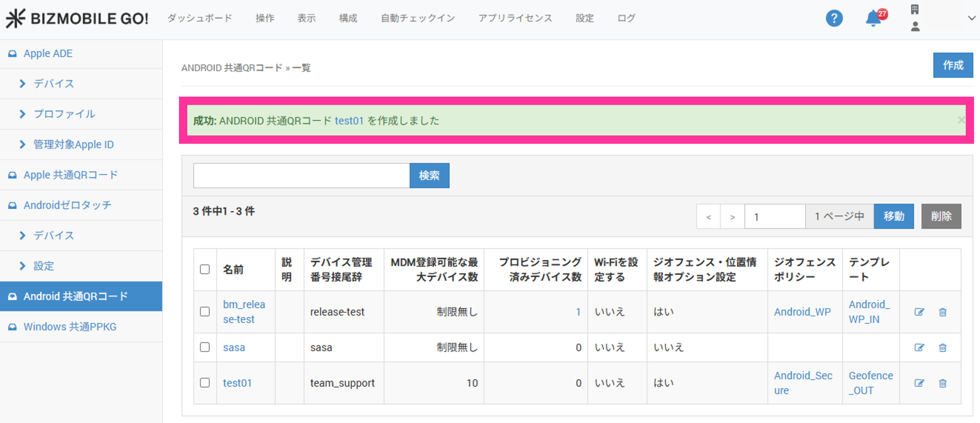Click the search text field

(x=301, y=175)
